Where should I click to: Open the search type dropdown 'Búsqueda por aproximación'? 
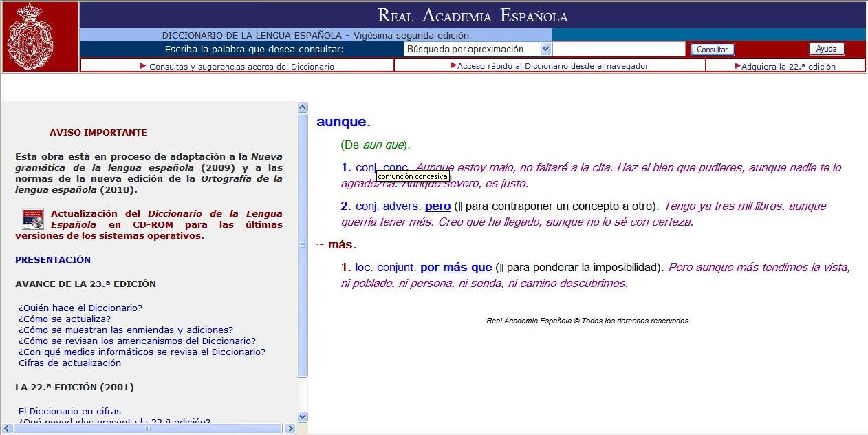pos(478,49)
